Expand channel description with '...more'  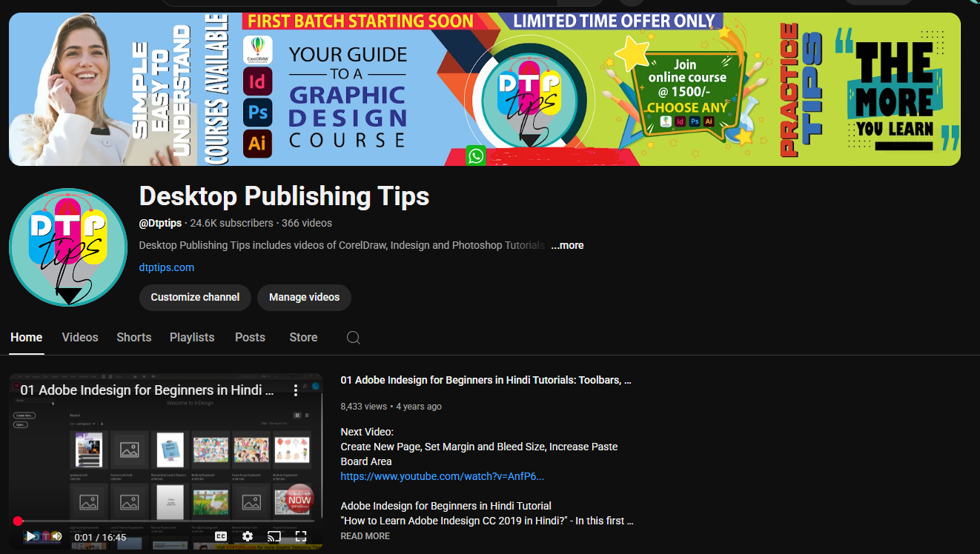coord(567,245)
